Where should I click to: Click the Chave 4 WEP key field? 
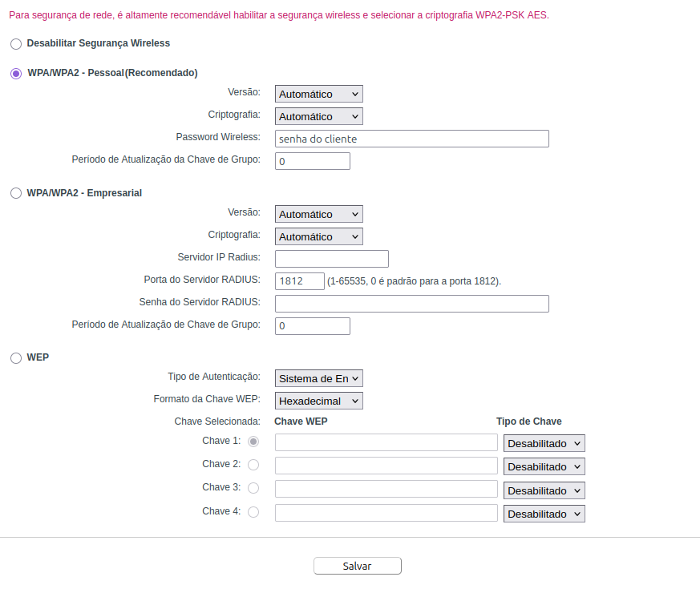click(386, 513)
